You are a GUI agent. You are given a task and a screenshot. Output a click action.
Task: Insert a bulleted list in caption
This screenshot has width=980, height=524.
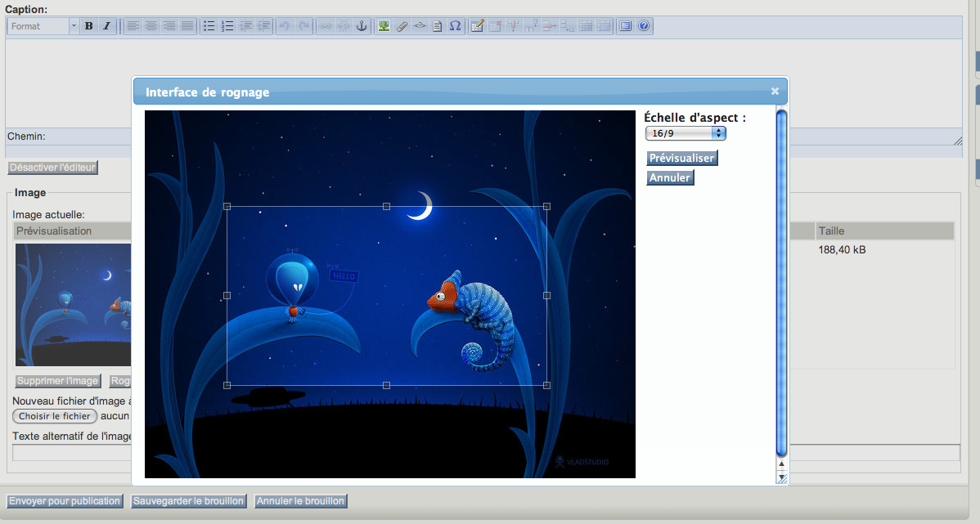coord(209,26)
